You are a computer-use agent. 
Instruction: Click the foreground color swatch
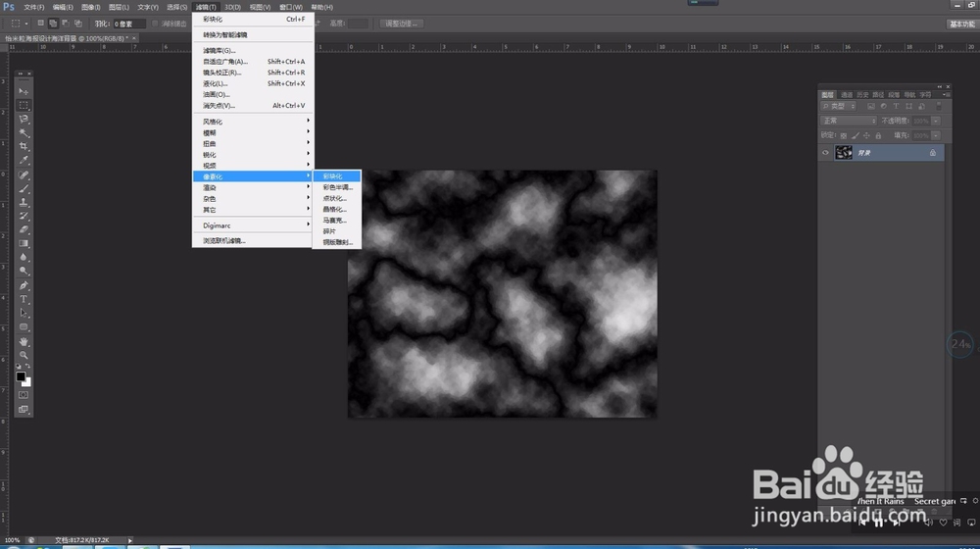pos(21,376)
